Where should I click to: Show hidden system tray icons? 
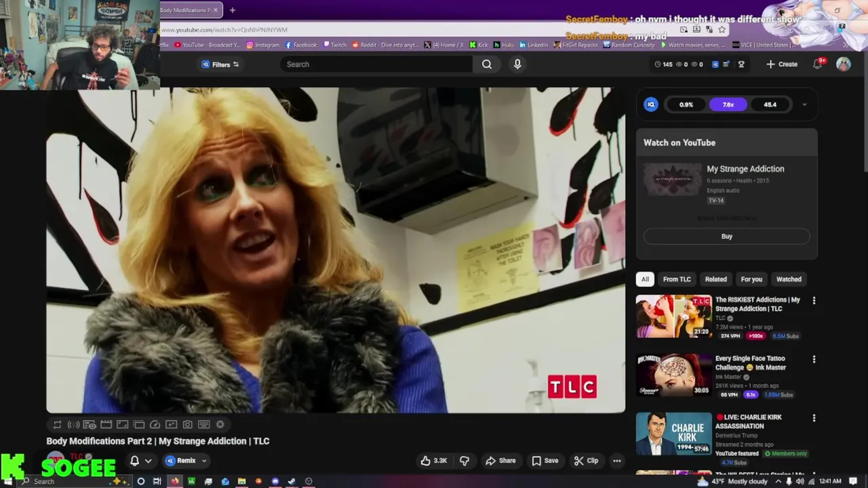coord(778,481)
